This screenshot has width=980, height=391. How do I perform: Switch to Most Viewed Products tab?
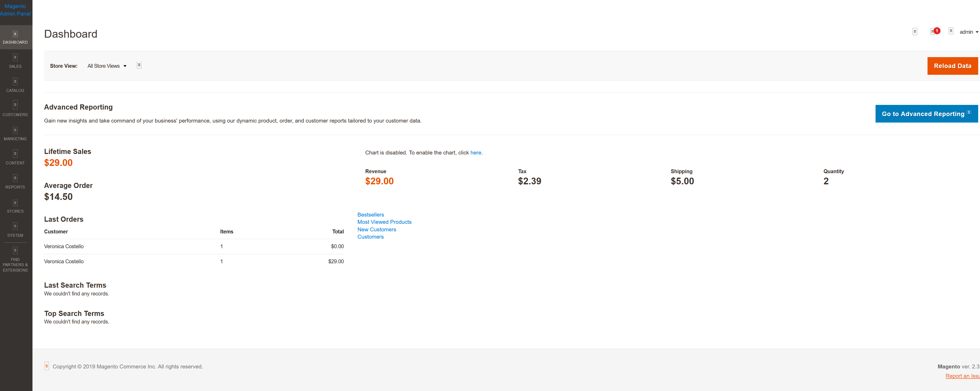pos(384,222)
